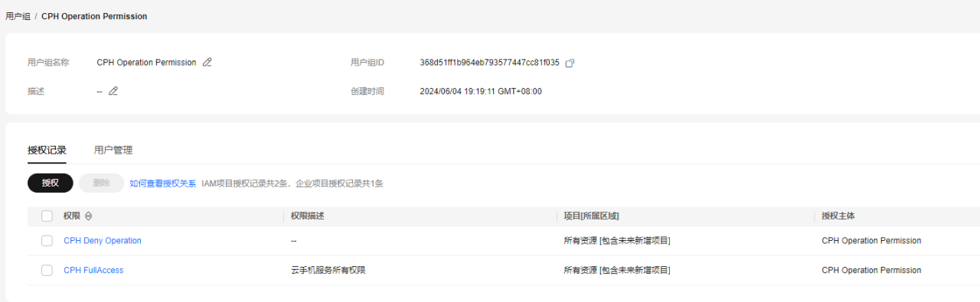Viewport: 980px width, 302px height.
Task: Click the 授权主体 column header
Action: pos(838,216)
